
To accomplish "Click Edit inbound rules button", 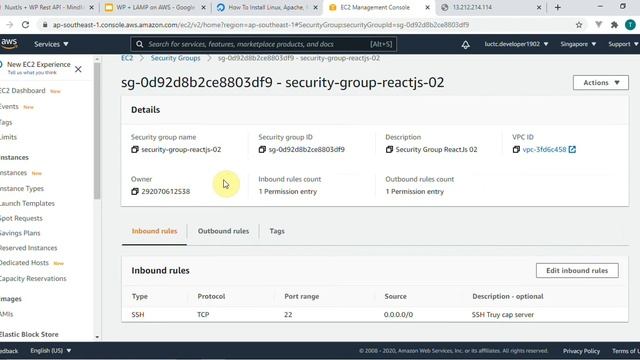I will pos(577,271).
